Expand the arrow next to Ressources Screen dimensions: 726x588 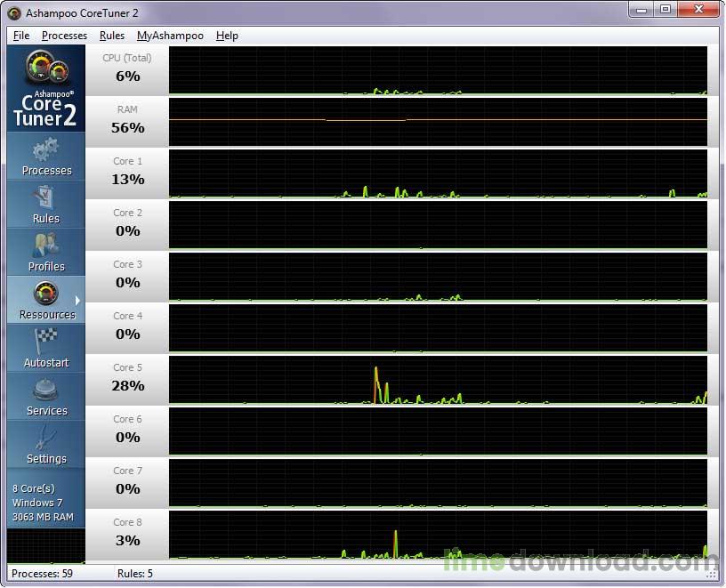point(78,301)
